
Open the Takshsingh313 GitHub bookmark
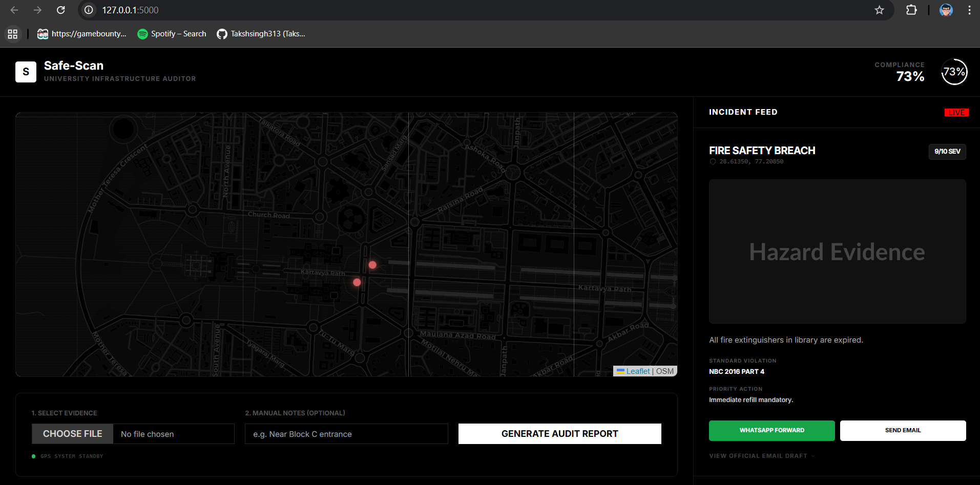pos(261,34)
